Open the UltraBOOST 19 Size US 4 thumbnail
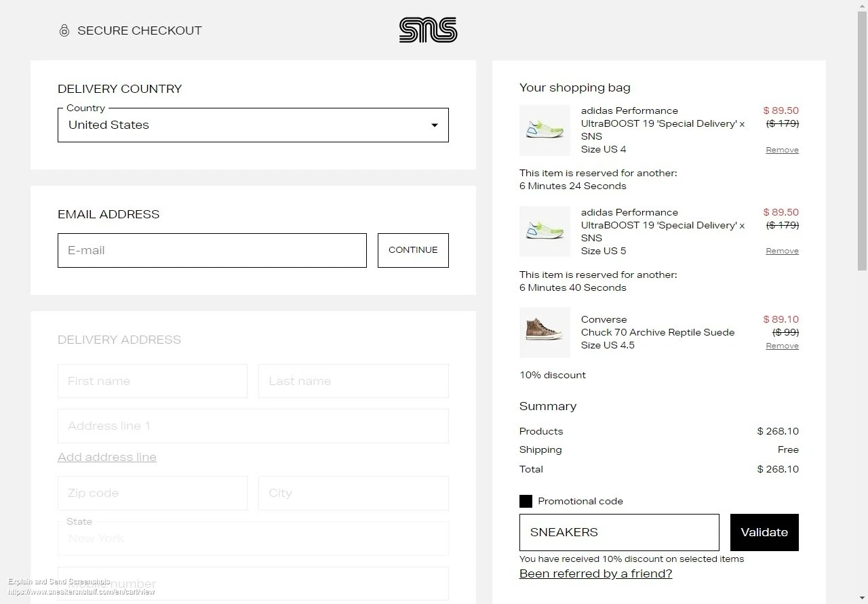This screenshot has height=604, width=868. [x=545, y=130]
